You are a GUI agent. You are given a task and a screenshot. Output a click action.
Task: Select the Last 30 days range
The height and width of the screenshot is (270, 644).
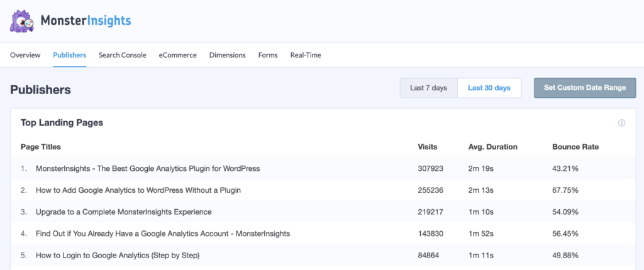[x=489, y=88]
